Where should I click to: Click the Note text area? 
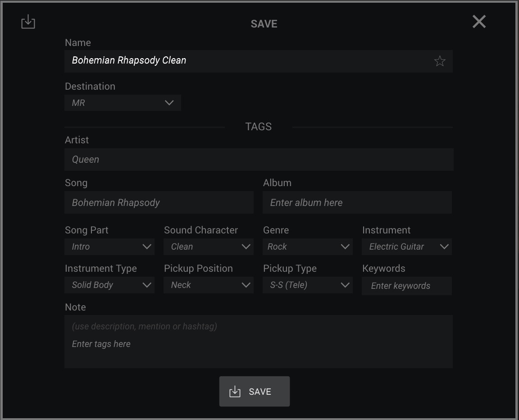click(x=259, y=342)
